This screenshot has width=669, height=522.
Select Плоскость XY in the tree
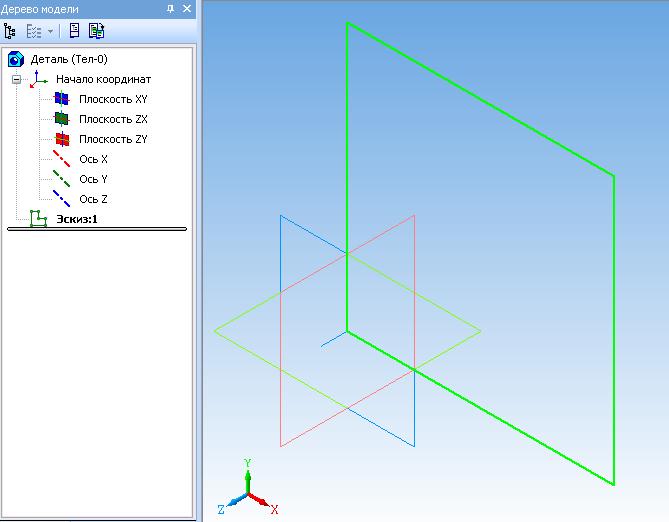click(113, 99)
